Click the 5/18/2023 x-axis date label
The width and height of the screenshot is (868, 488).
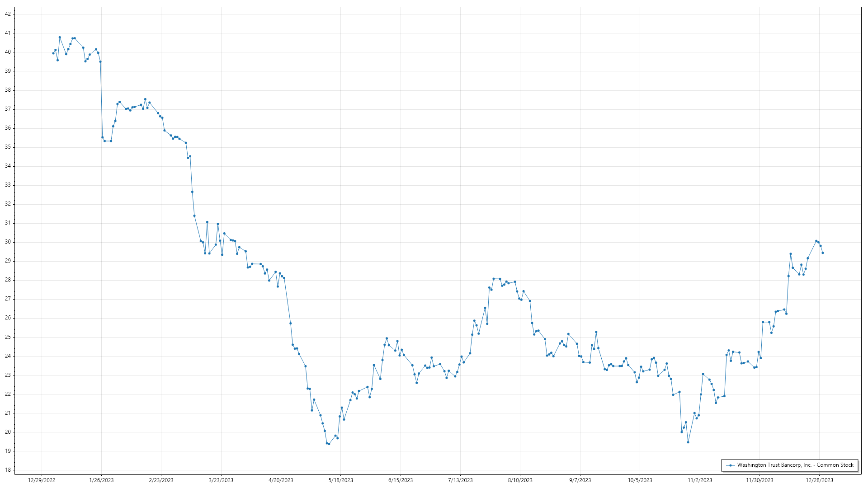click(x=340, y=480)
